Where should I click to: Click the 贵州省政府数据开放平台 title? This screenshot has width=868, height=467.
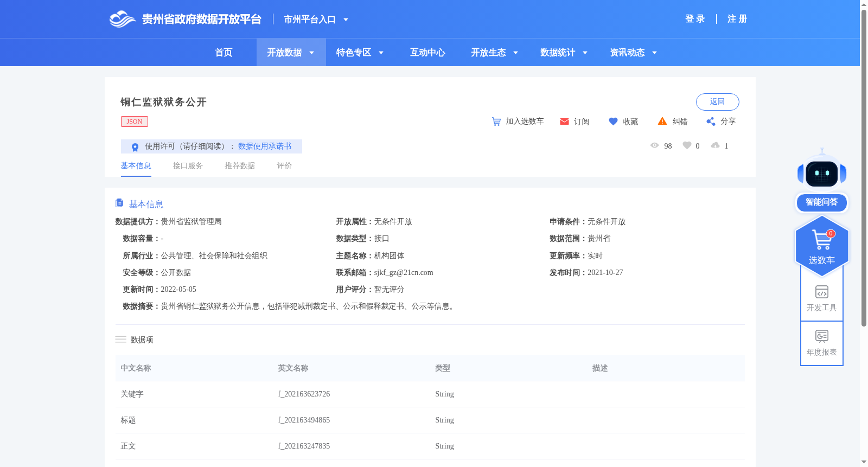point(201,20)
